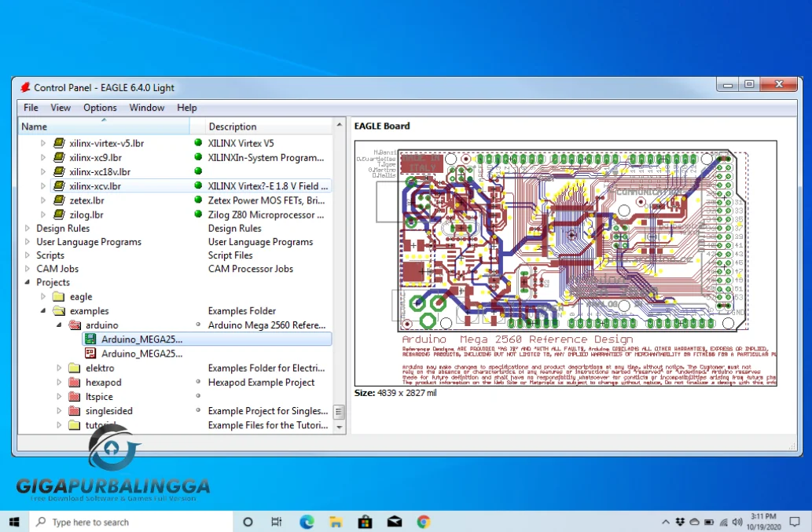Open the Arduino_MEGA25 schematic file icon

point(90,354)
